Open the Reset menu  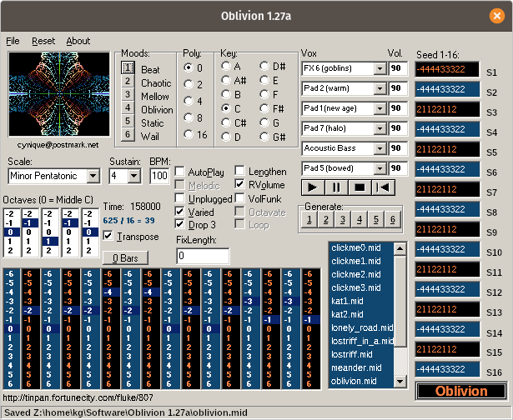point(43,41)
